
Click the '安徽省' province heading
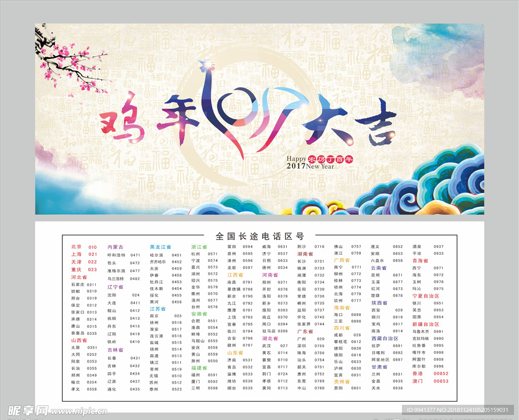coord(199,314)
